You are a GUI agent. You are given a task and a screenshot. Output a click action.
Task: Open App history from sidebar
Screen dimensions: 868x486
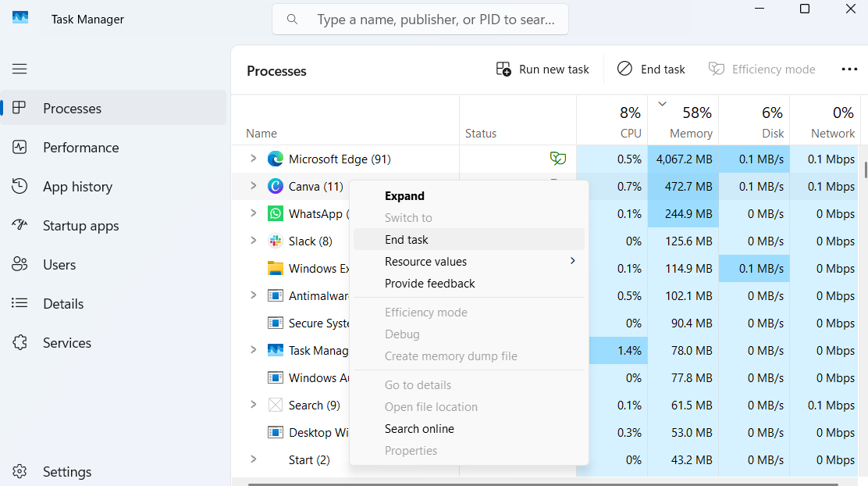tap(76, 187)
